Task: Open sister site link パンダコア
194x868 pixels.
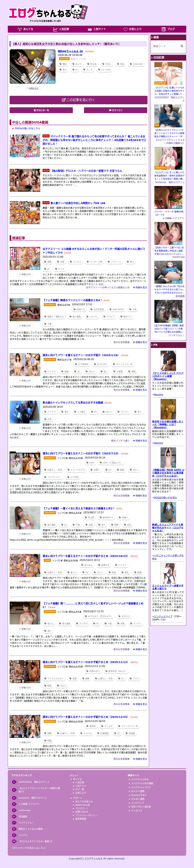Action: 137,810
